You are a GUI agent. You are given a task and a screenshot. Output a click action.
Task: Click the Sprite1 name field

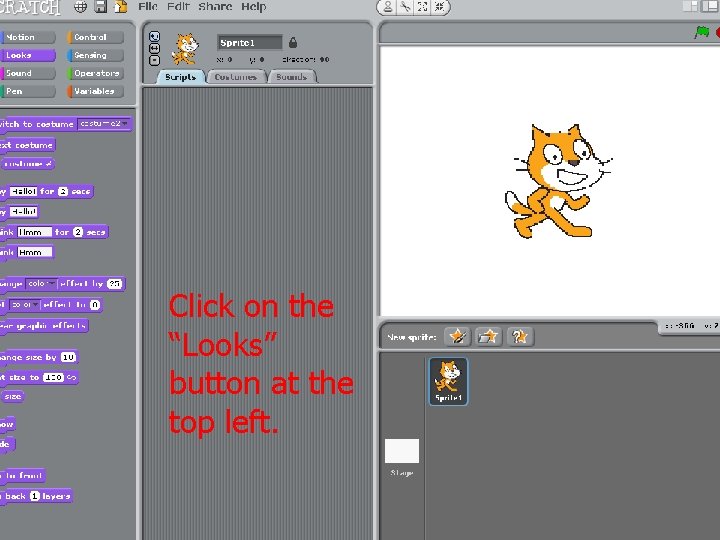tap(249, 43)
